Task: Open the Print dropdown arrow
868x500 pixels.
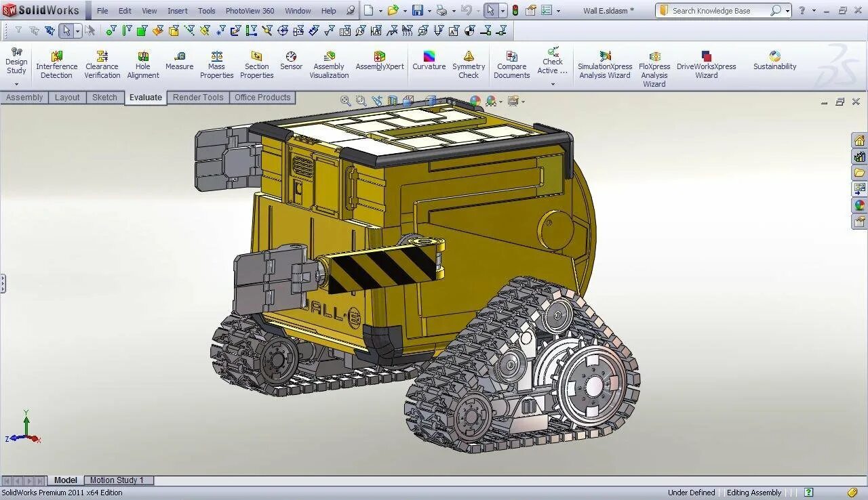Action: click(x=454, y=11)
